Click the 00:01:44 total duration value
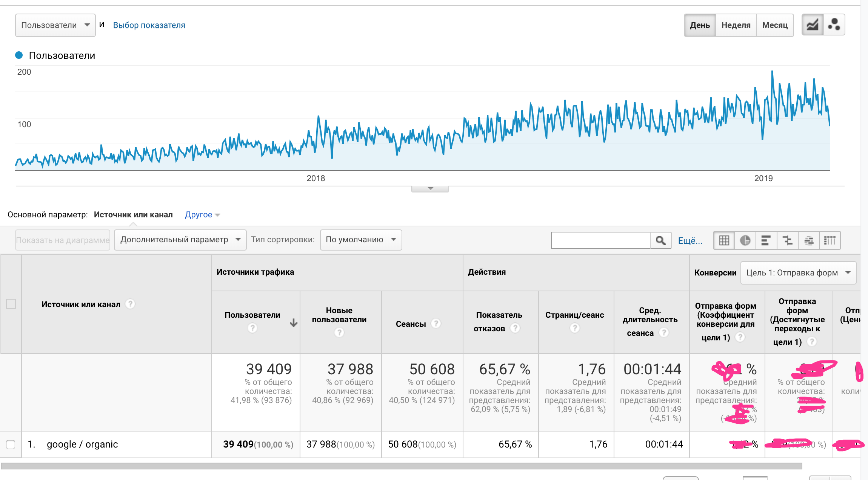The width and height of the screenshot is (868, 480). (652, 369)
